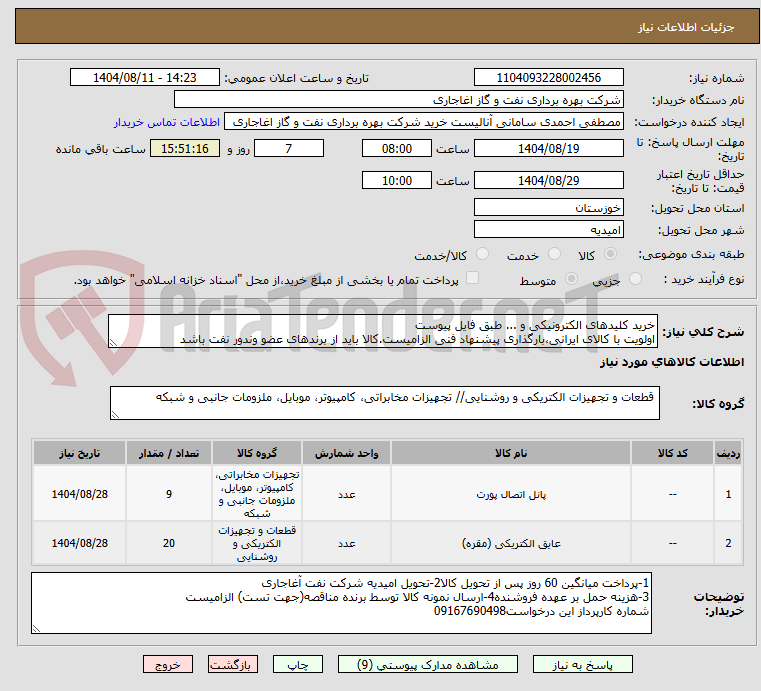Select the 'خدمت' radio button
The width and height of the screenshot is (761, 691).
click(x=554, y=254)
